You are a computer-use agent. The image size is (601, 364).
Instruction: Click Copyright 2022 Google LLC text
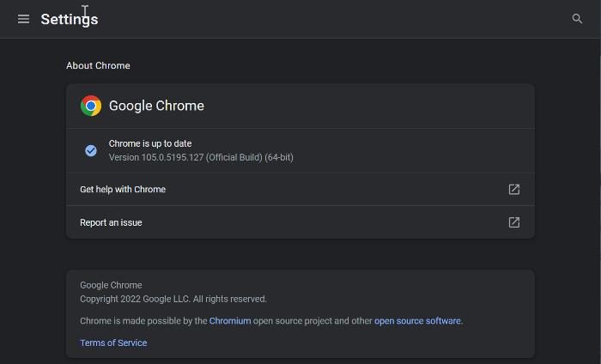tap(173, 299)
